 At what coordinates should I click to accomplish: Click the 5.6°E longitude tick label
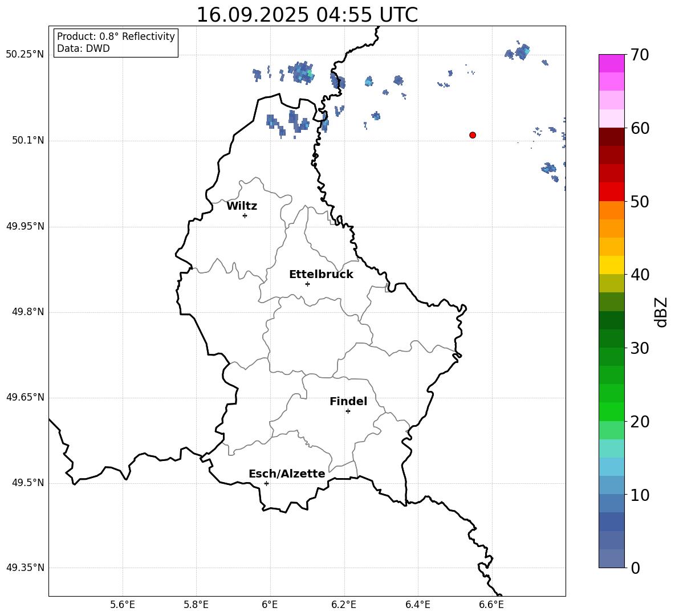(123, 605)
